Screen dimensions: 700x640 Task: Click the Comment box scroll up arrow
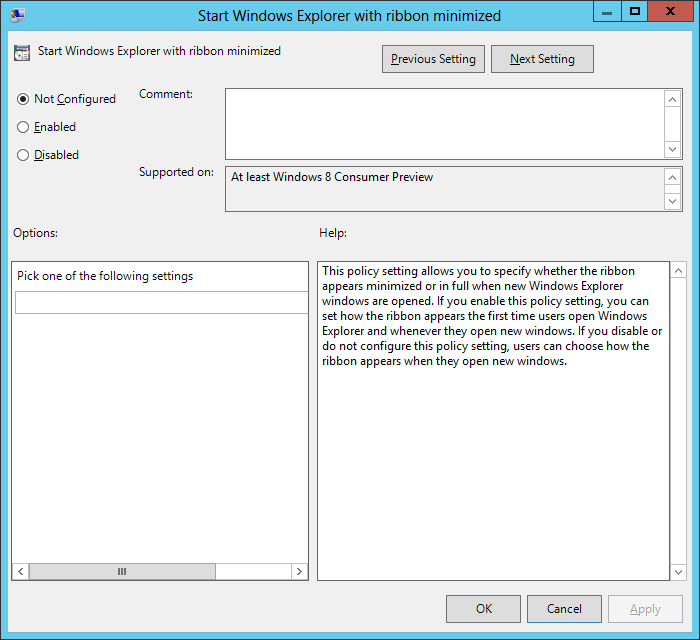click(673, 99)
